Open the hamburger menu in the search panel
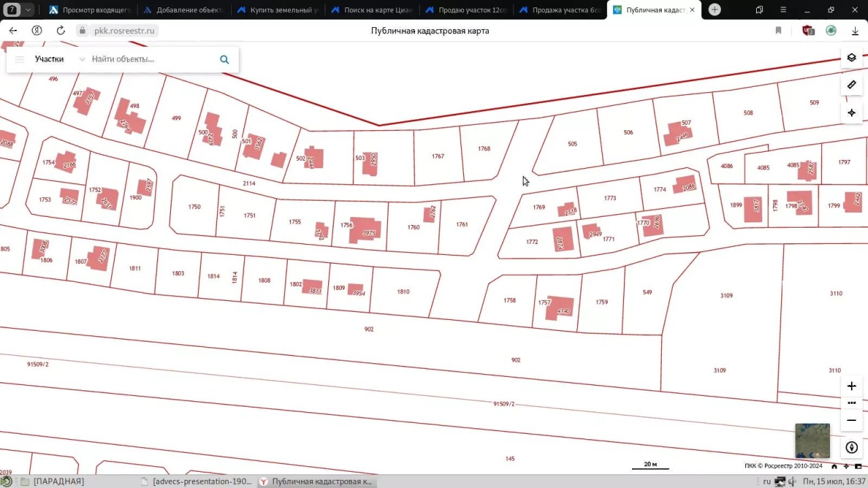The width and height of the screenshot is (868, 488). pyautogui.click(x=20, y=60)
